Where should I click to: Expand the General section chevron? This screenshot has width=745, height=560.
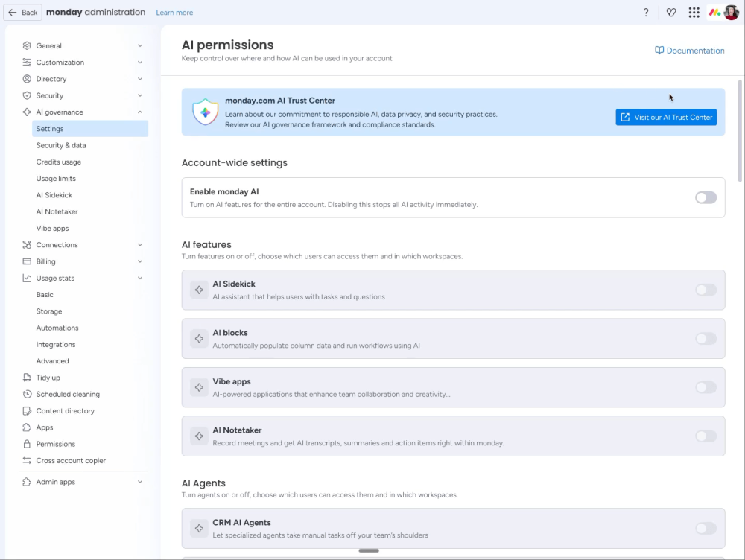(140, 46)
